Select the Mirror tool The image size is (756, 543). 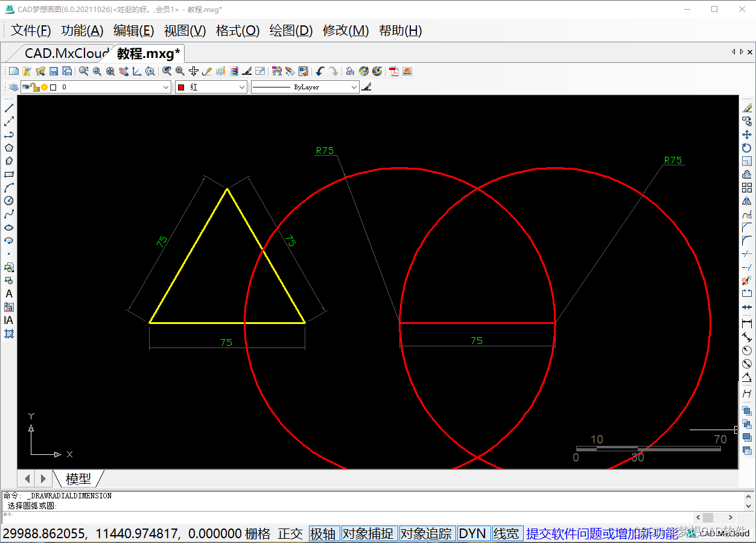coord(747,201)
